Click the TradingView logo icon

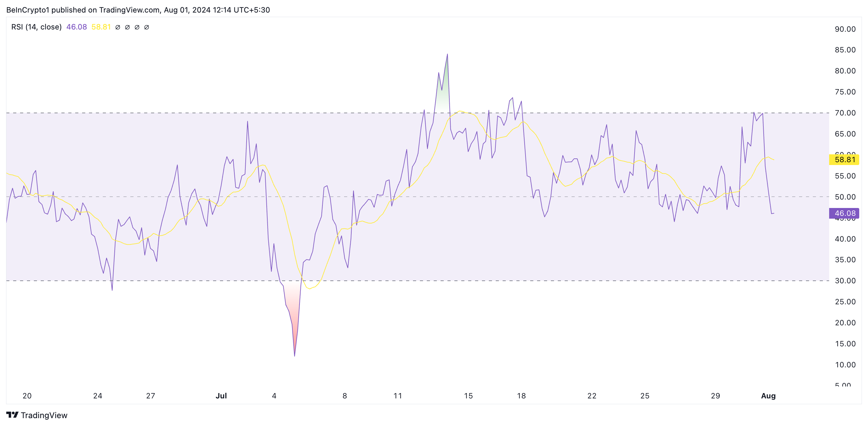(x=12, y=414)
